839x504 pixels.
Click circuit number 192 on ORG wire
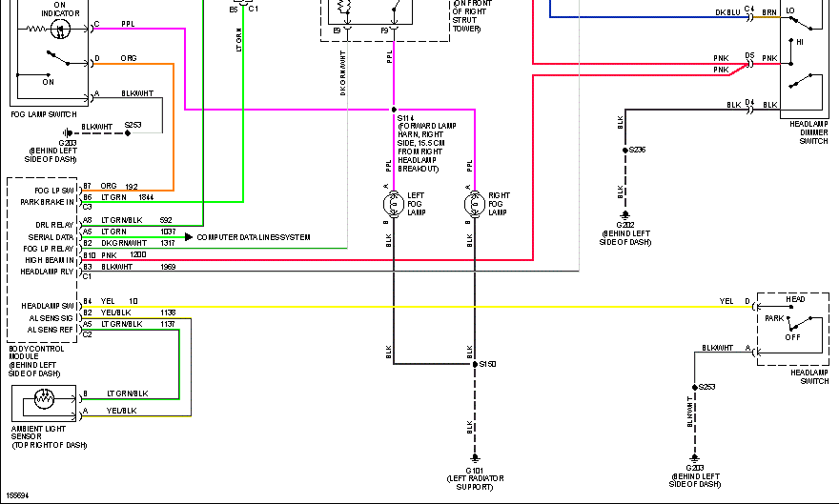(x=132, y=187)
